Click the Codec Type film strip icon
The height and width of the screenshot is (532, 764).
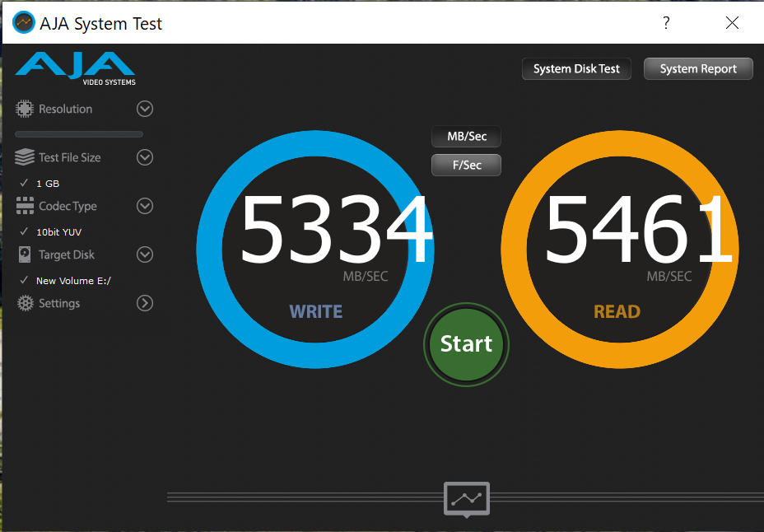25,206
